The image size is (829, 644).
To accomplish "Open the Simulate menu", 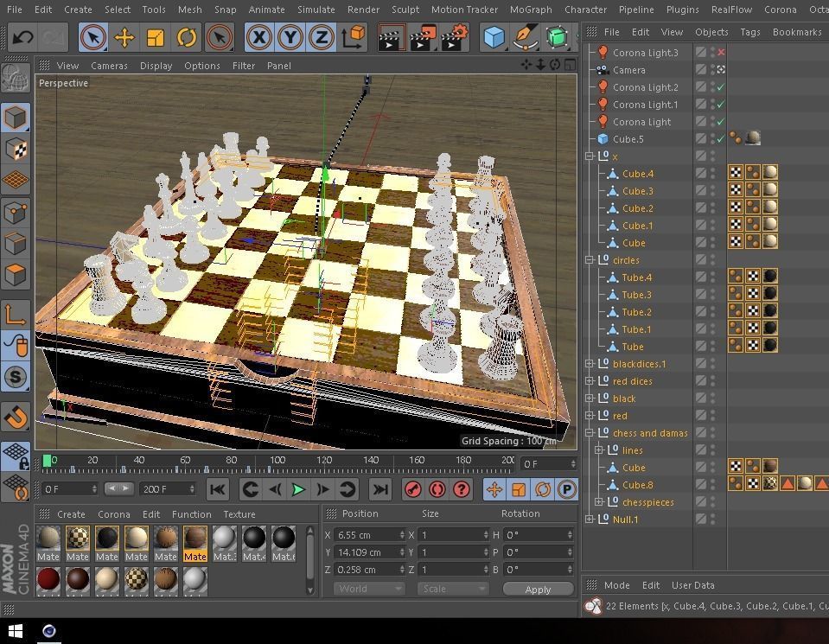I will pyautogui.click(x=316, y=10).
